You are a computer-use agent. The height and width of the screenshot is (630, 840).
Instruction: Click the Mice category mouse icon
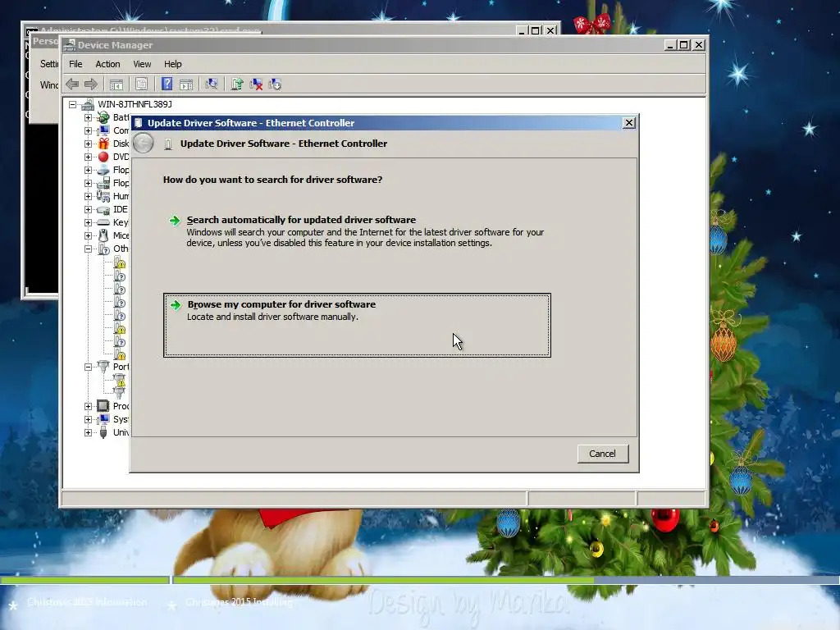[x=103, y=235]
